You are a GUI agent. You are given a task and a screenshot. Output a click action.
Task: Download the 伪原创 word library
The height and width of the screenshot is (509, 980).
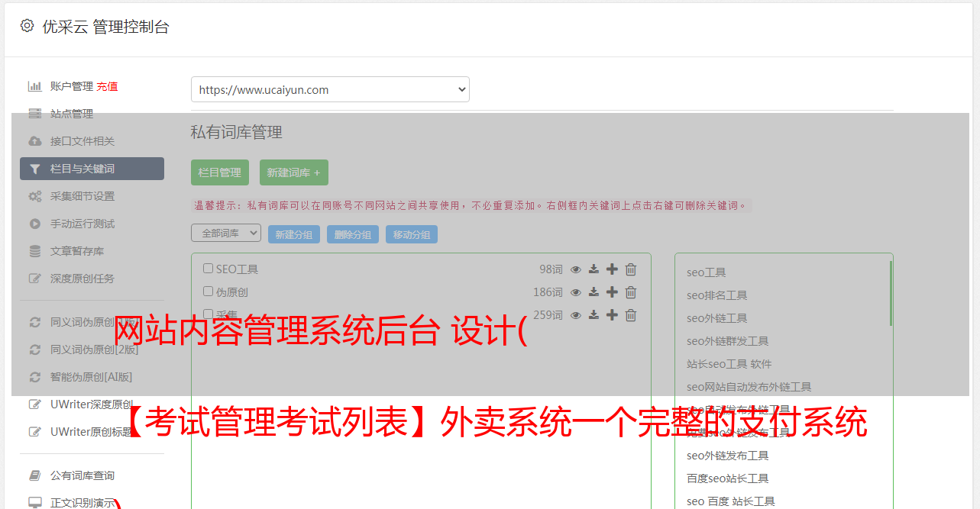[x=593, y=292]
